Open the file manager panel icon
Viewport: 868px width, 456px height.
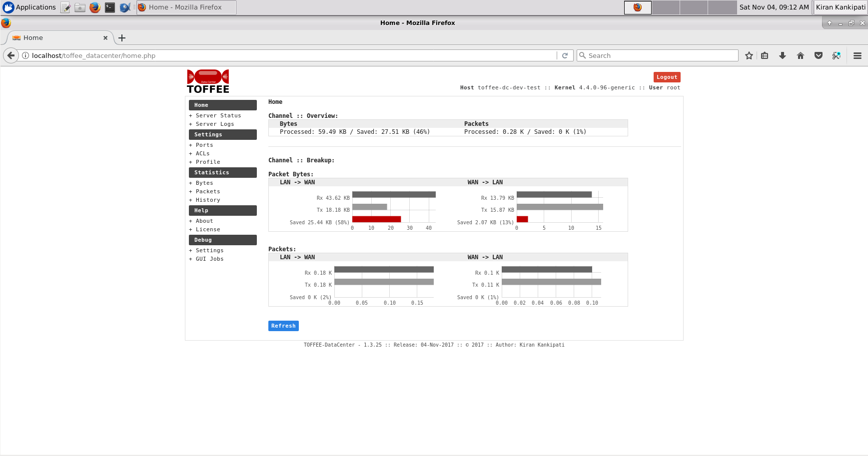pyautogui.click(x=80, y=7)
